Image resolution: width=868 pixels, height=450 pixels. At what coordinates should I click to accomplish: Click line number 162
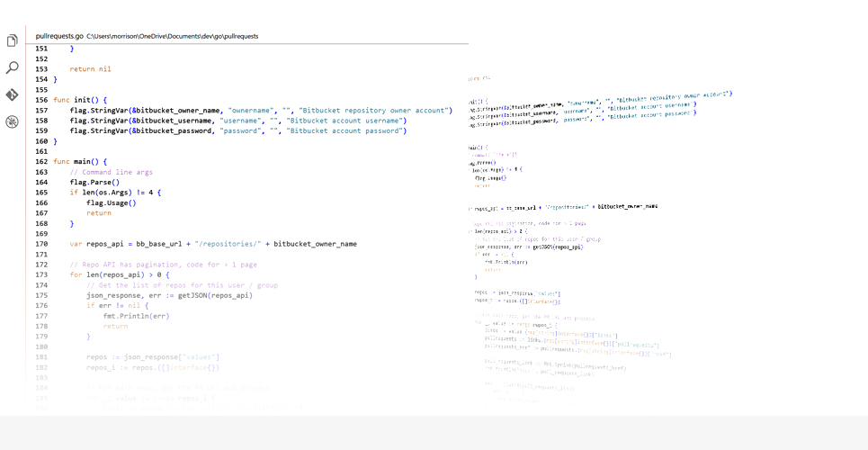(x=41, y=162)
